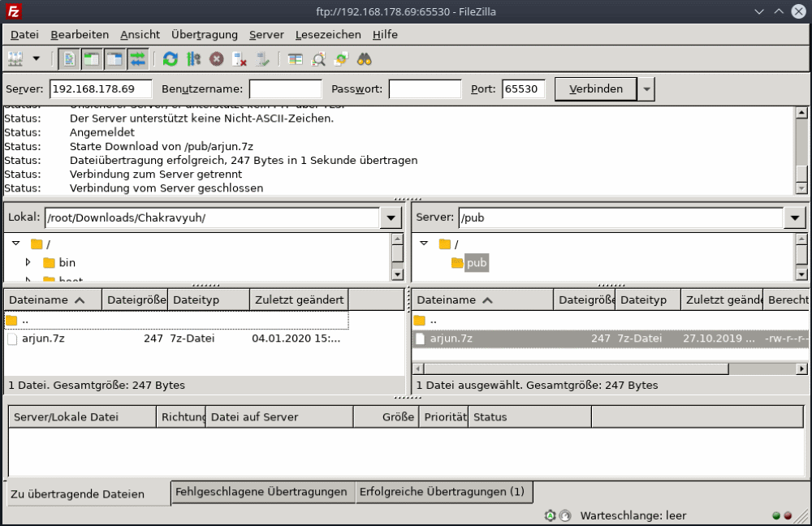Expand the local path dropdown
This screenshot has width=812, height=526.
[391, 218]
